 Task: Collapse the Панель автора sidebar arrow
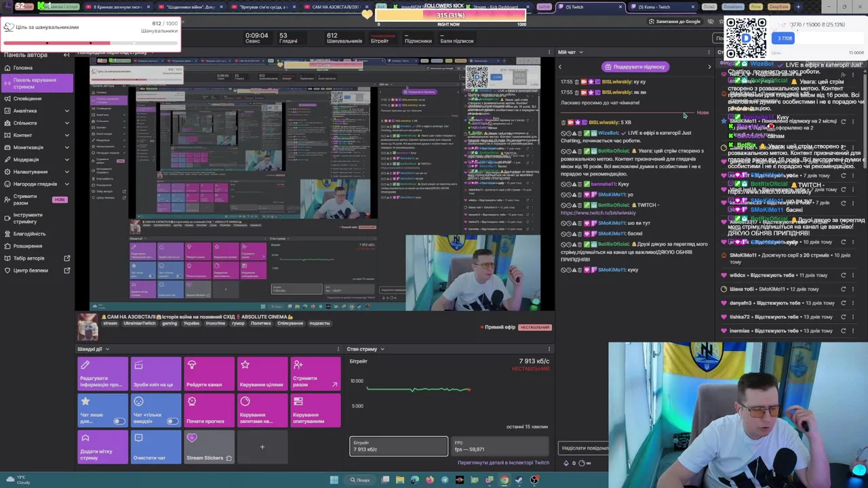click(66, 55)
